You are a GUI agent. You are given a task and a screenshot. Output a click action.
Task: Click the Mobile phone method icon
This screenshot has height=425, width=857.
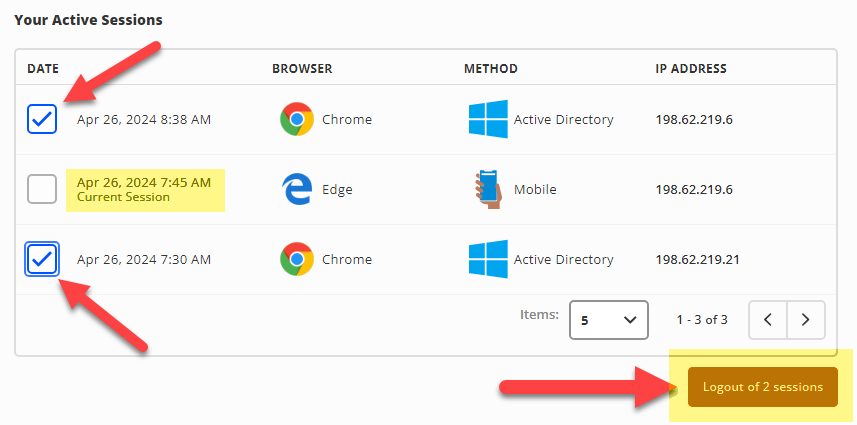tap(488, 189)
